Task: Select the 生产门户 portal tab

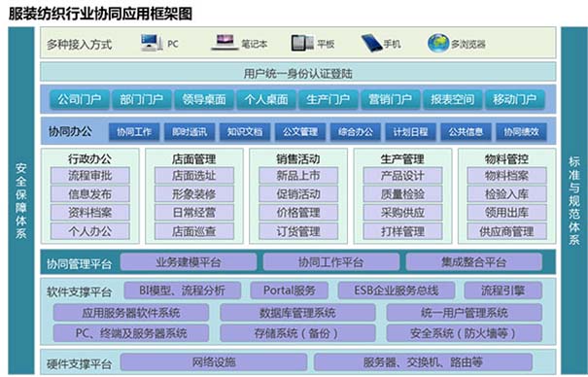Action: point(329,99)
